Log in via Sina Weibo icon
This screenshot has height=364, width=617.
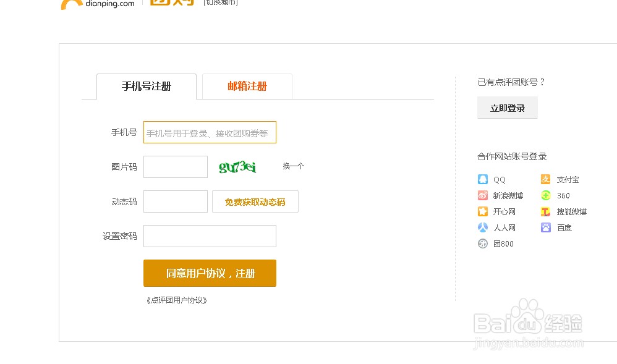click(x=483, y=195)
